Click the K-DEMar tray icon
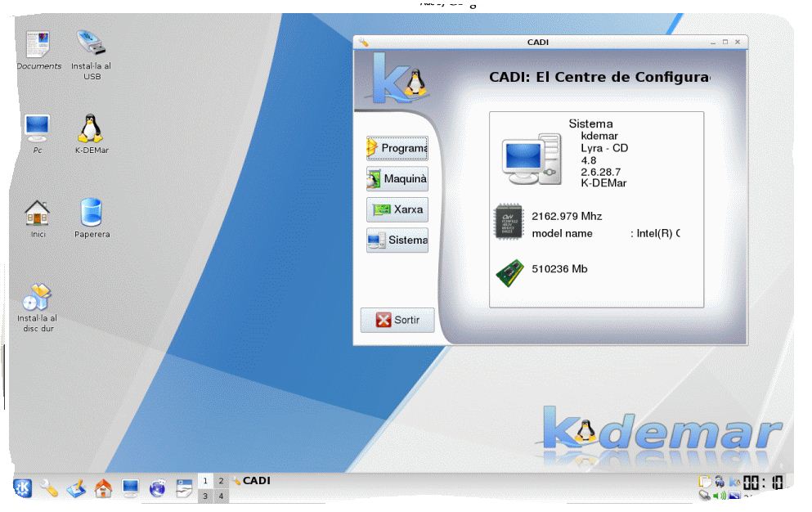The width and height of the screenshot is (812, 512). tap(734, 482)
